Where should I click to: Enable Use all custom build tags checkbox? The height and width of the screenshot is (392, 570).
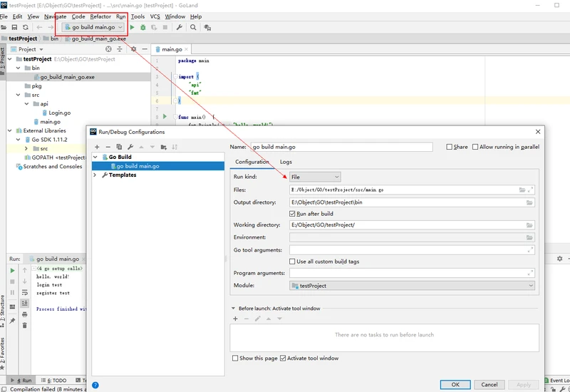click(x=292, y=262)
